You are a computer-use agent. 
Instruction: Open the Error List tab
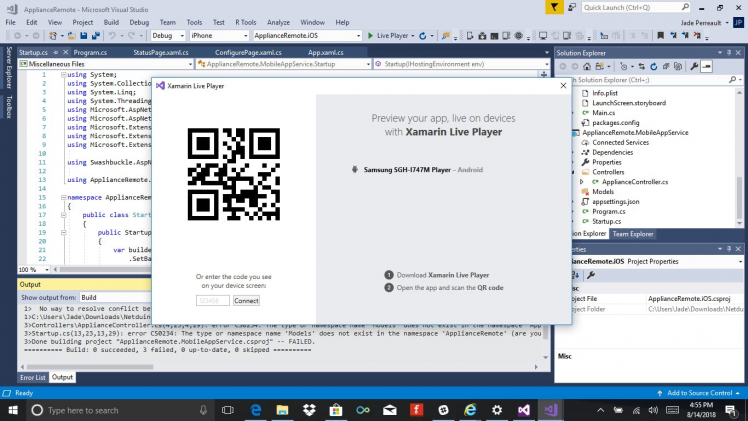[33, 377]
